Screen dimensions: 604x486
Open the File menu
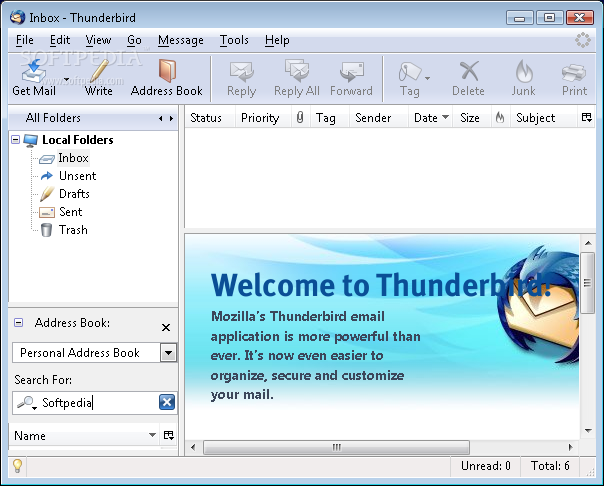[x=25, y=40]
